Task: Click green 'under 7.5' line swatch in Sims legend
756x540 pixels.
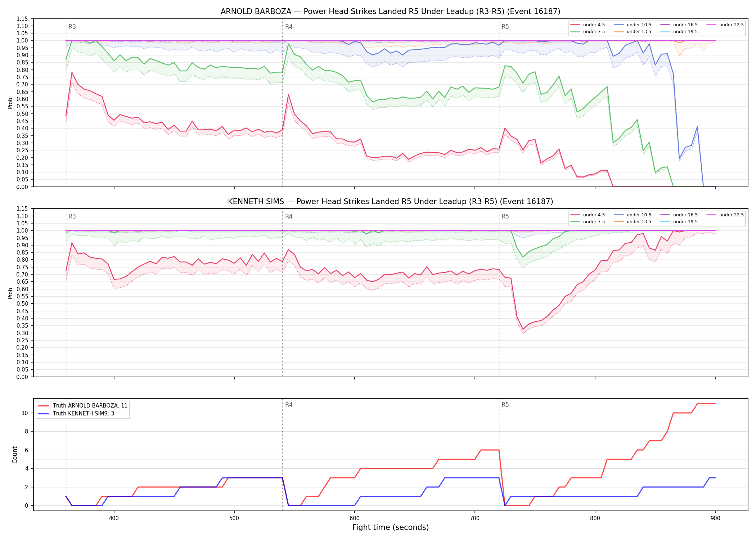Action: coord(575,222)
